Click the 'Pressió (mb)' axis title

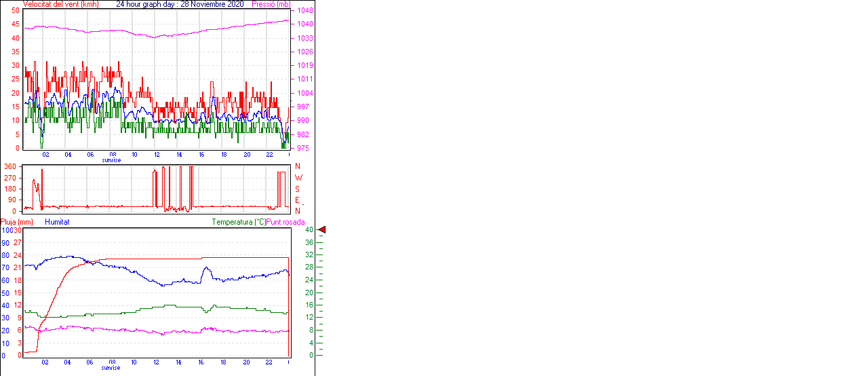pos(270,4)
